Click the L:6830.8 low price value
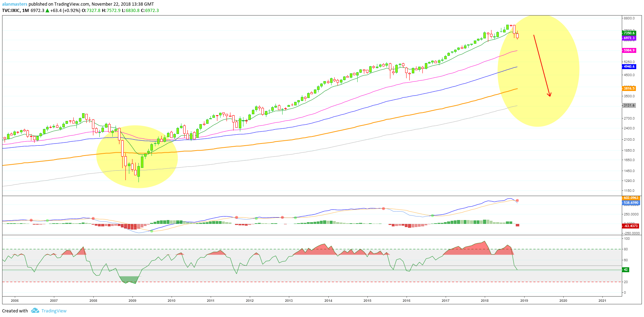This screenshot has height=317, width=644. click(x=131, y=11)
